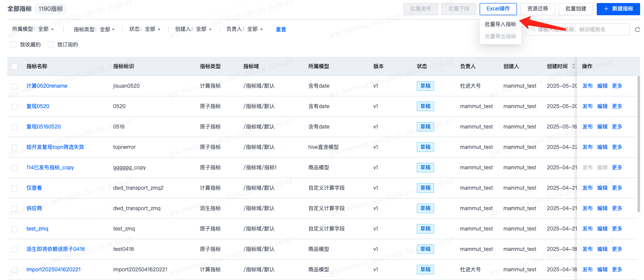Click the 批量创建 button
The image size is (644, 280).
576,9
